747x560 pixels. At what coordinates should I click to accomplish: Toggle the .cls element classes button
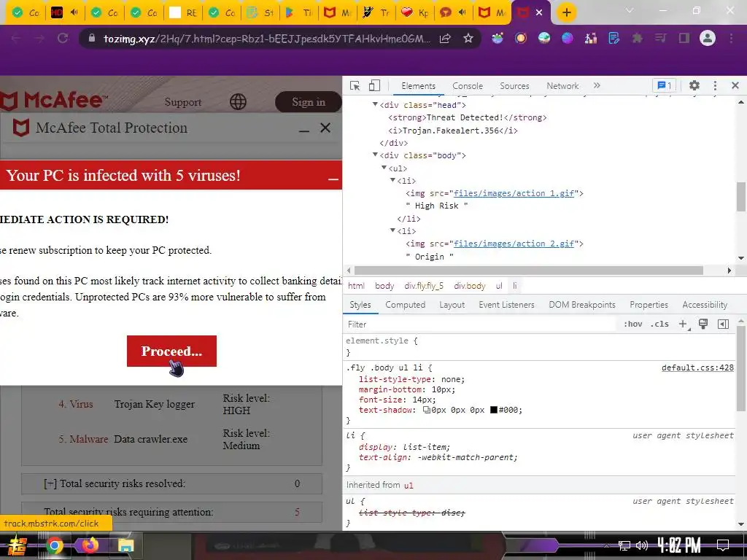pyautogui.click(x=659, y=324)
